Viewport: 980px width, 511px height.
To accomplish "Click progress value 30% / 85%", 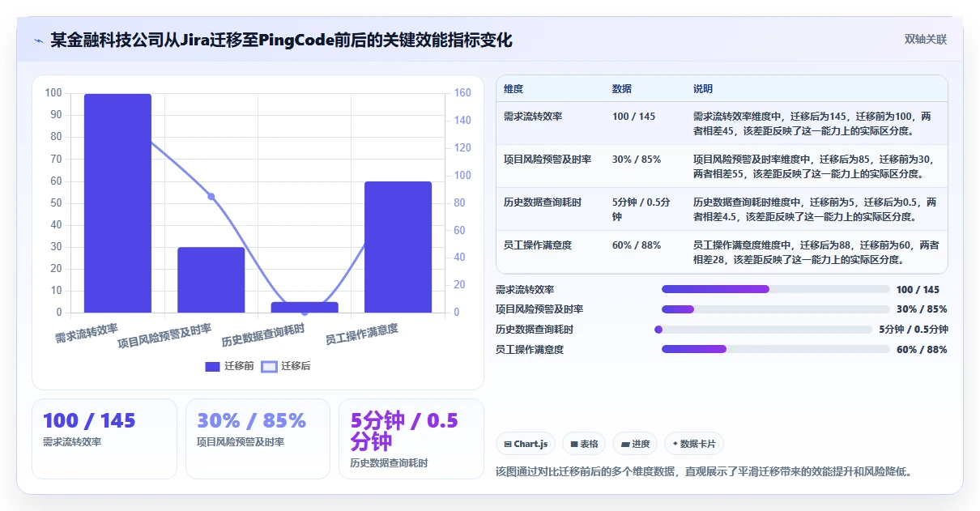I will (922, 309).
